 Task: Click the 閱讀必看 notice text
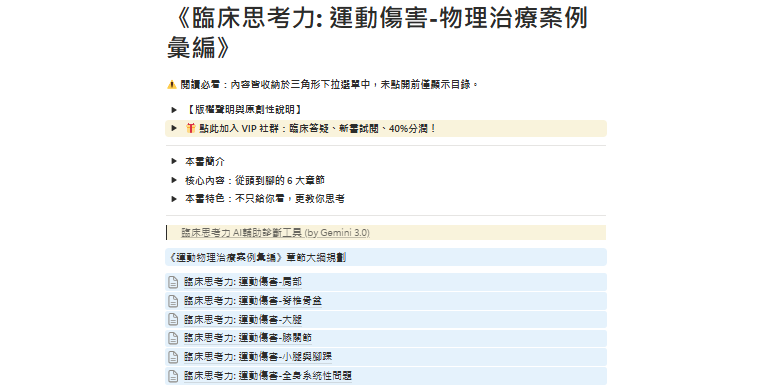[x=330, y=84]
